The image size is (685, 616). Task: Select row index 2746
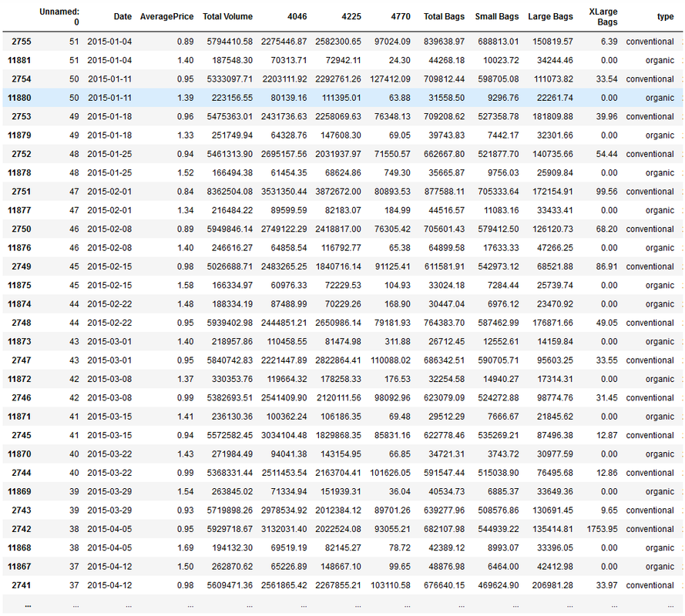(x=22, y=398)
